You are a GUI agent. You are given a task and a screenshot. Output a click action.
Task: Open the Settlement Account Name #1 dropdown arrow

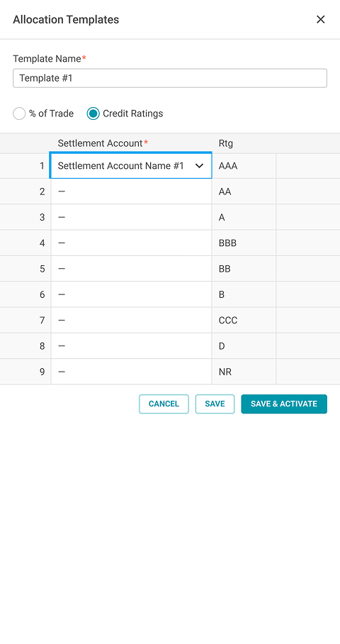199,165
